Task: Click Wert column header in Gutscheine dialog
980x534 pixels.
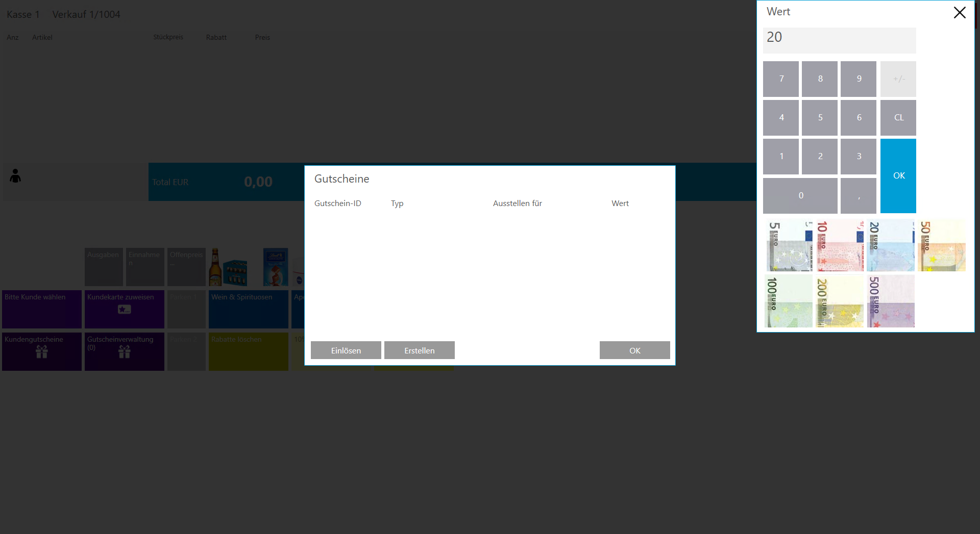Action: point(620,204)
